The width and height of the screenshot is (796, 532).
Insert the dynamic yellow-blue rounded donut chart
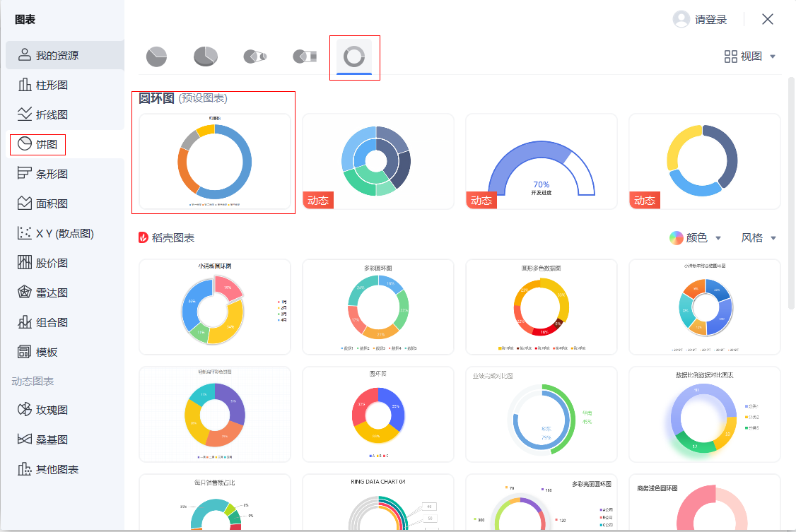pos(705,161)
